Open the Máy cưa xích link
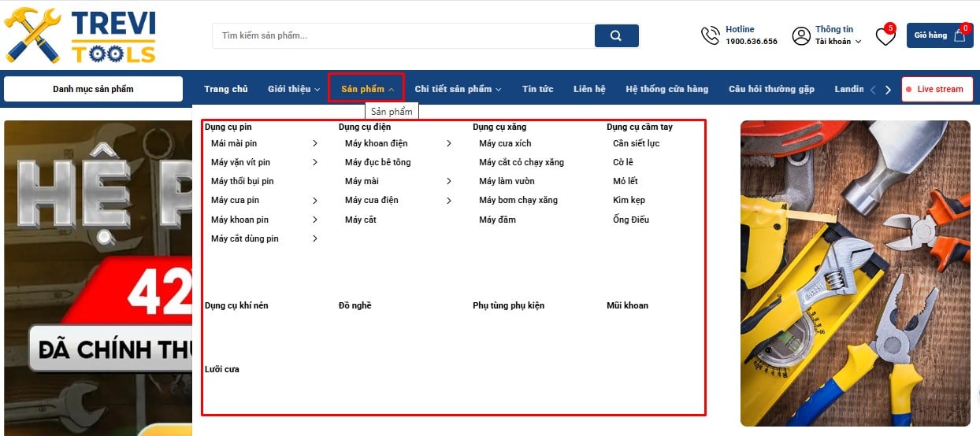Screen dimensions: 980x436 pyautogui.click(x=505, y=143)
